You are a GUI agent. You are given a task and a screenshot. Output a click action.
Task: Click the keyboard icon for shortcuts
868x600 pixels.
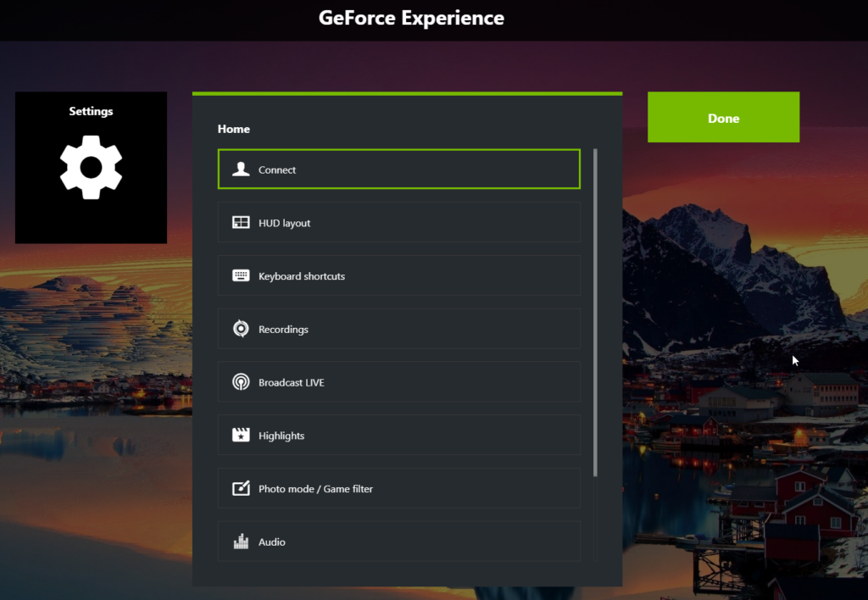[x=241, y=275]
